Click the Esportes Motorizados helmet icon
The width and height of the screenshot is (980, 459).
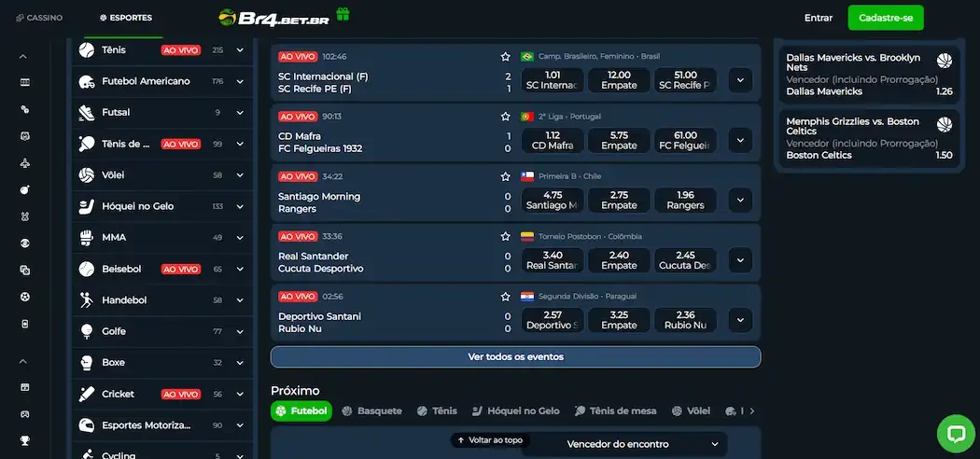click(86, 425)
